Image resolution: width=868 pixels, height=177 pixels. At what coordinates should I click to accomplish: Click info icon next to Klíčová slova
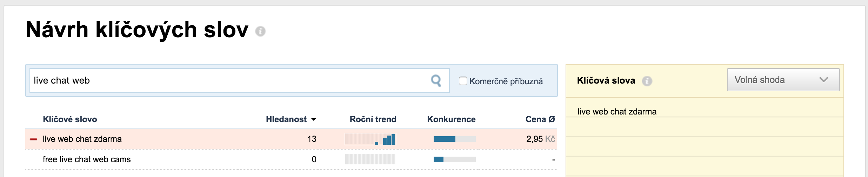coord(647,81)
